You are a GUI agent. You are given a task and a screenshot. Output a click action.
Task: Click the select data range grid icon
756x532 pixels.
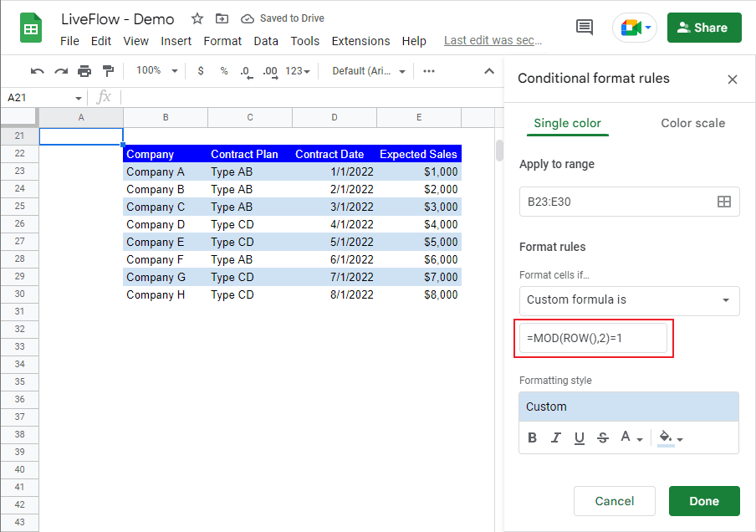coord(723,202)
